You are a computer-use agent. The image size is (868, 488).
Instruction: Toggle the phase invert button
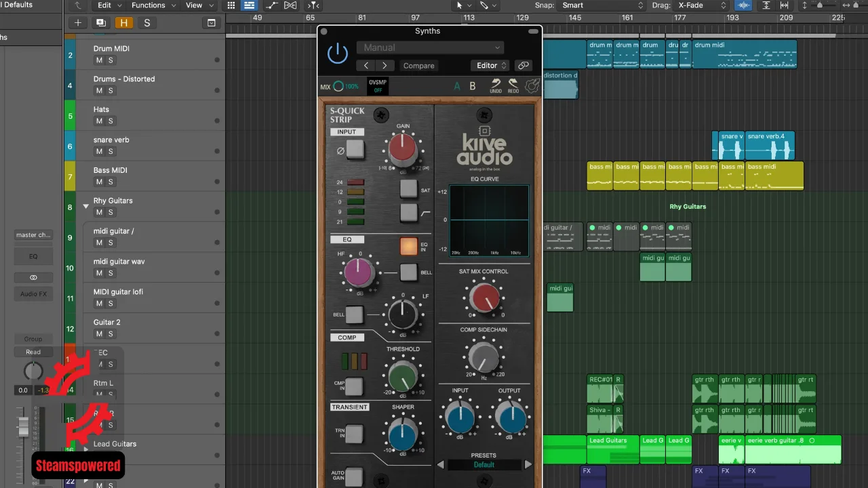(x=355, y=150)
